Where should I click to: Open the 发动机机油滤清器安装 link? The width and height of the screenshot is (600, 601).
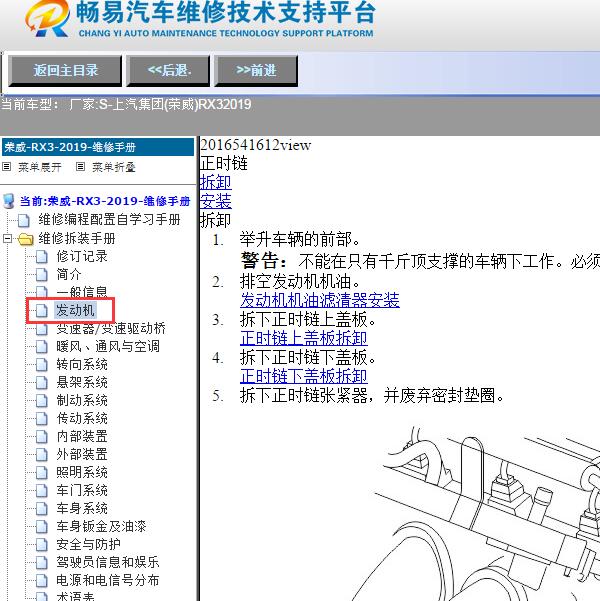click(320, 300)
